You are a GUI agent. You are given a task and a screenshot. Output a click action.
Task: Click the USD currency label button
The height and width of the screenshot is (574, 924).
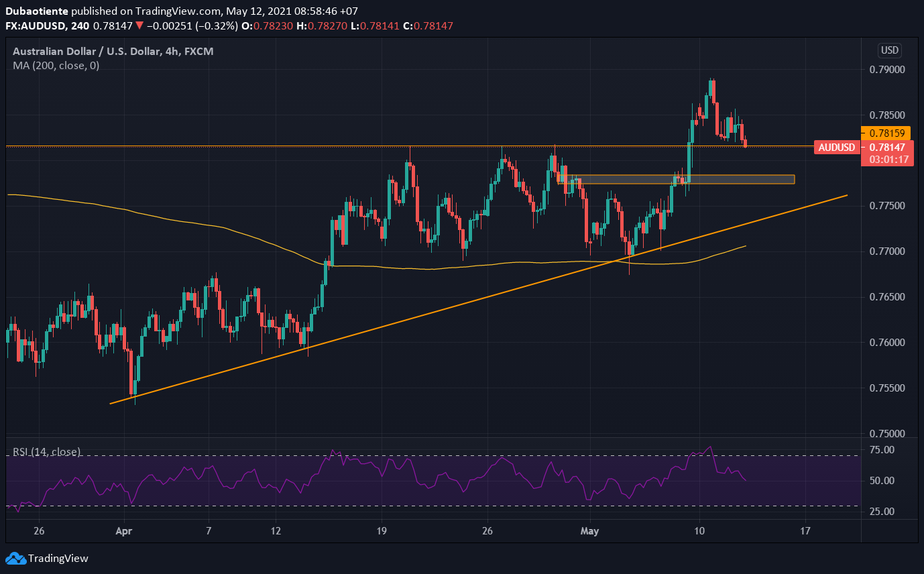click(x=890, y=50)
